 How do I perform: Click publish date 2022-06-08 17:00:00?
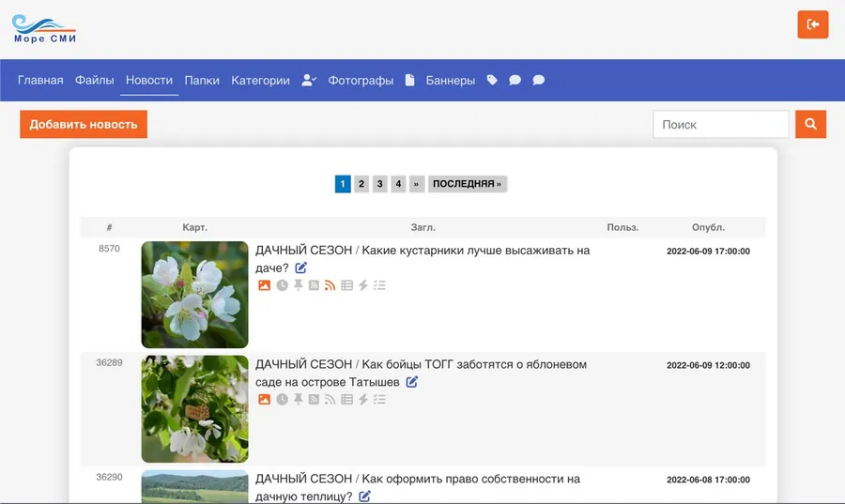pyautogui.click(x=708, y=480)
